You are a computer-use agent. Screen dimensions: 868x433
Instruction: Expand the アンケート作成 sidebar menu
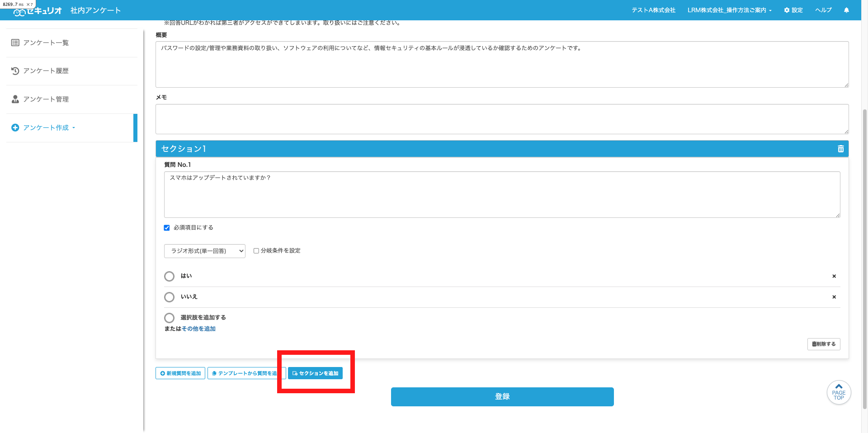coord(49,128)
